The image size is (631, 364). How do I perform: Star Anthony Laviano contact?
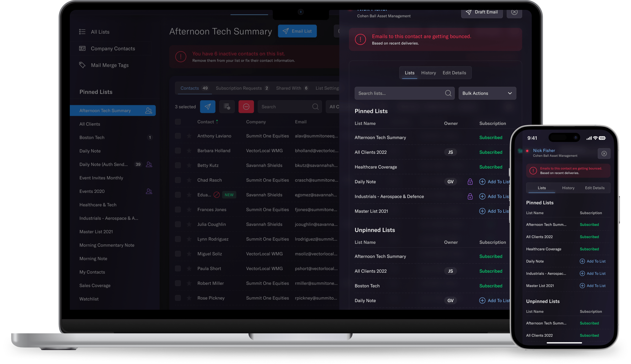[x=189, y=136]
